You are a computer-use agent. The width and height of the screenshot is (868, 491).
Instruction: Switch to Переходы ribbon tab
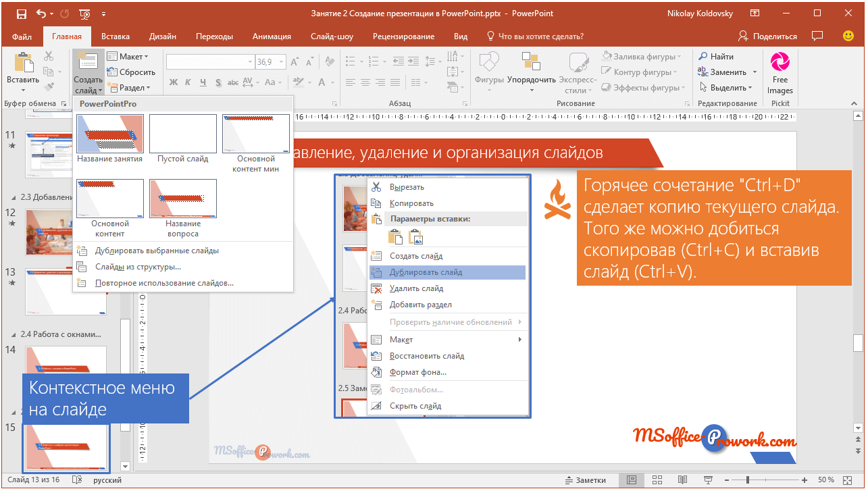click(x=214, y=36)
